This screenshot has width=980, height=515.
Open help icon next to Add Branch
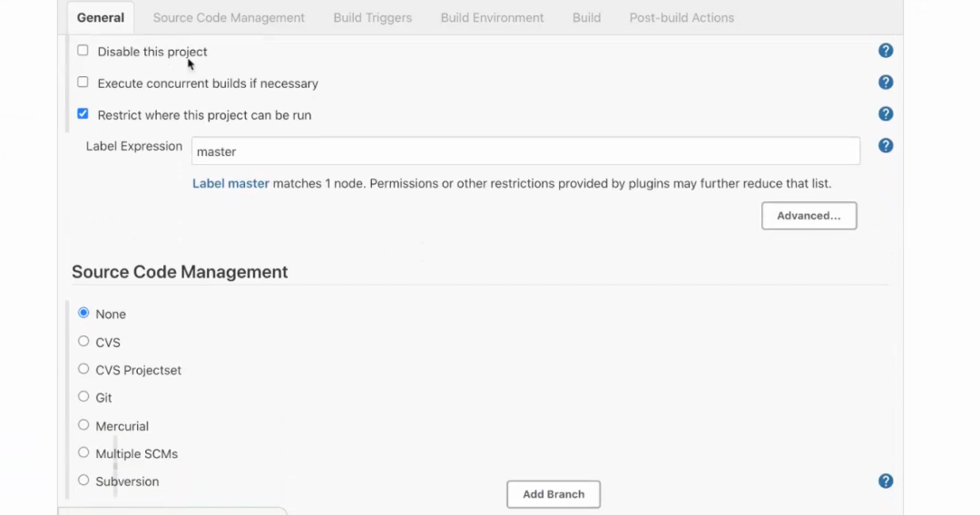coord(885,481)
